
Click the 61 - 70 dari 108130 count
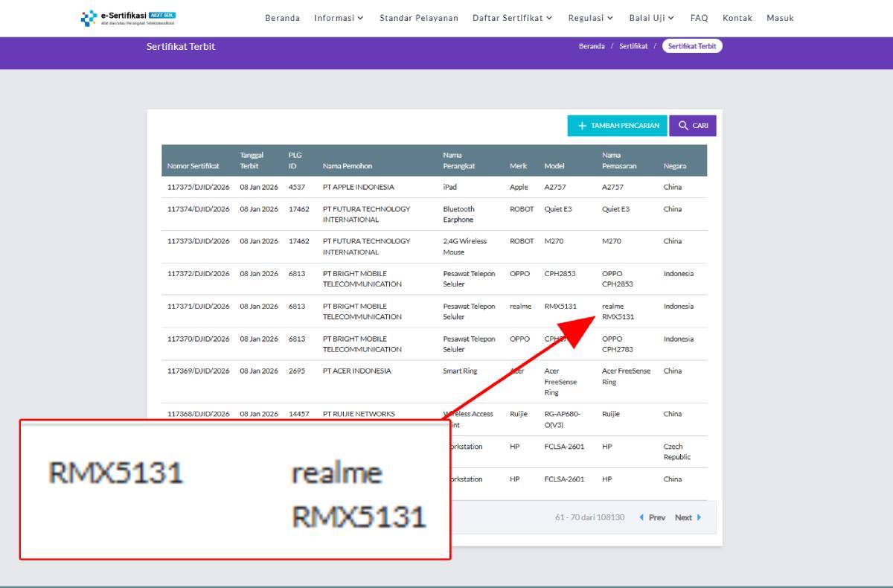point(590,517)
